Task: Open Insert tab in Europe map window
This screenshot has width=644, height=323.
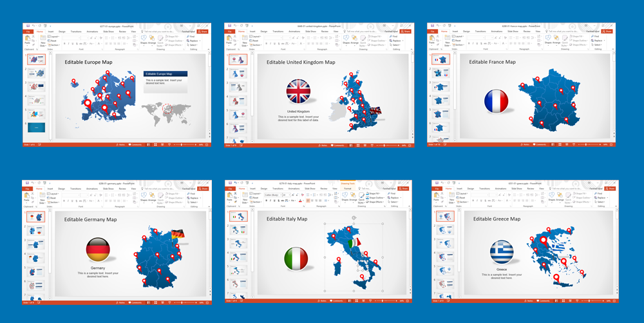Action: [50, 32]
